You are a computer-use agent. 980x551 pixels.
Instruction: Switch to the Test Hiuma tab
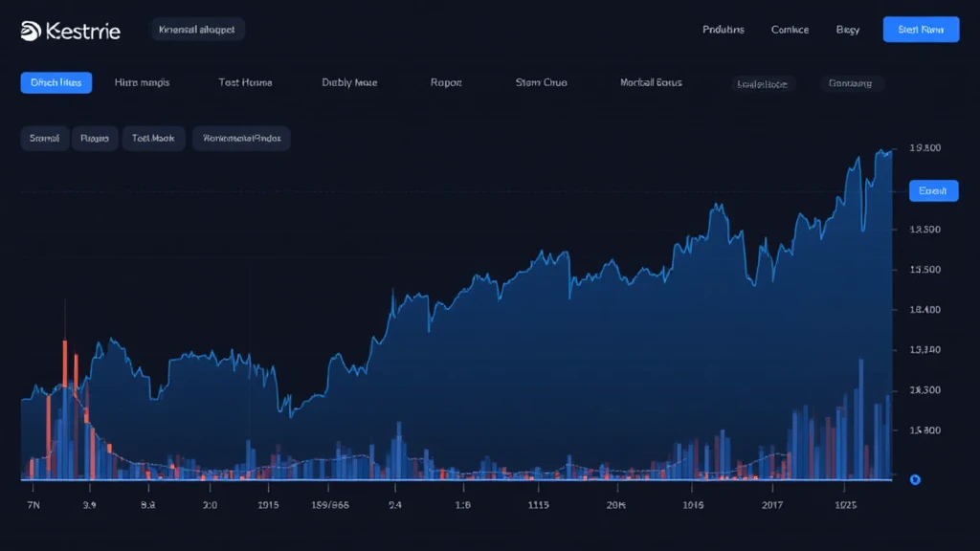tap(245, 82)
